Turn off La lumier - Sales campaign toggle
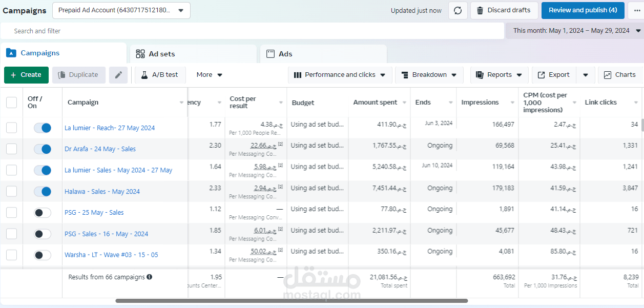The width and height of the screenshot is (644, 308). pos(43,170)
